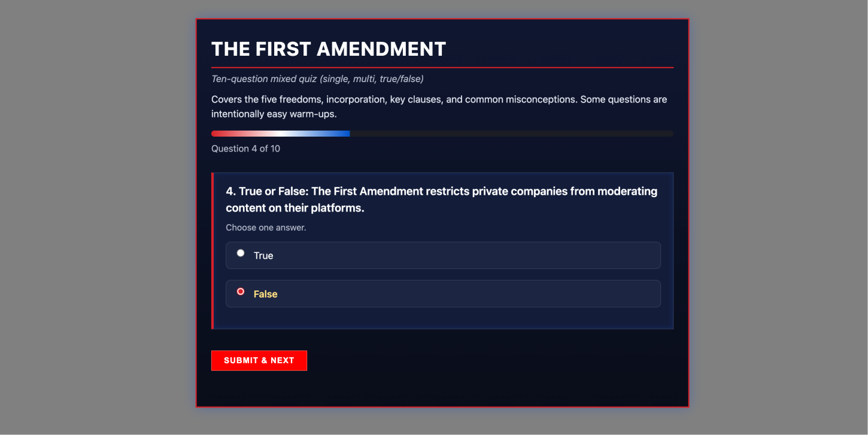Click the red divider line under title

click(442, 68)
